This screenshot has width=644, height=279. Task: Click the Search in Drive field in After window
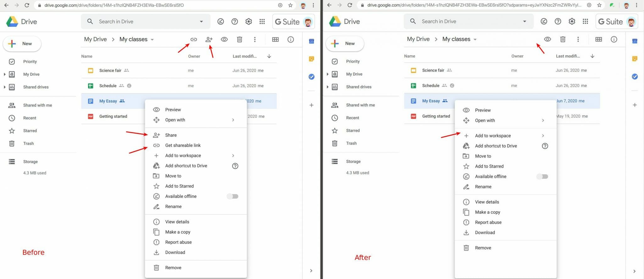click(x=465, y=21)
